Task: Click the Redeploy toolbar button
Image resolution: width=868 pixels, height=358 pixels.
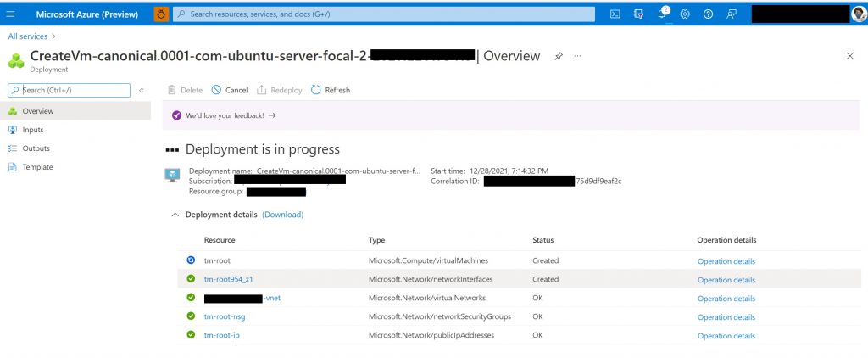Action: pyautogui.click(x=280, y=90)
